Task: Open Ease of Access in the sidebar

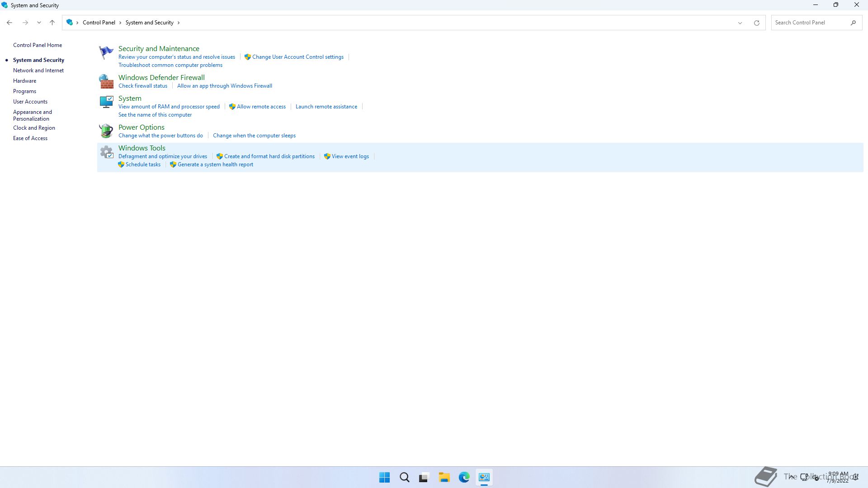Action: pos(30,138)
